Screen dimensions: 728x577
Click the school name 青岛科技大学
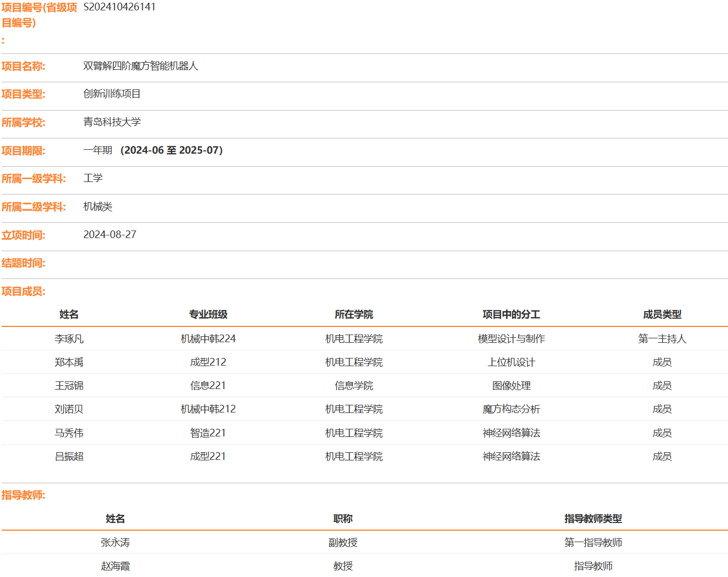coord(112,122)
